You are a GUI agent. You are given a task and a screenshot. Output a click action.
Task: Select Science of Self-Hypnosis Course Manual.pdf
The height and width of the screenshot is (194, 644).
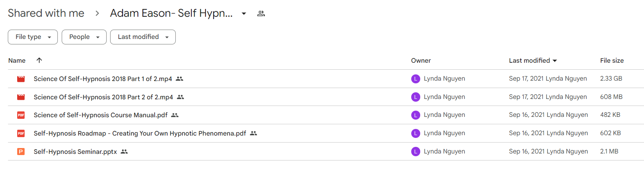click(100, 115)
